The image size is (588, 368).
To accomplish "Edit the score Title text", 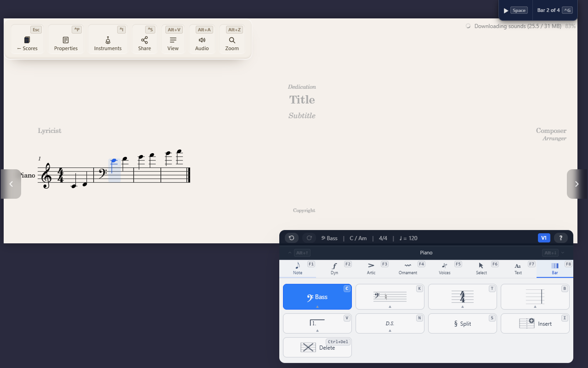I will tap(302, 100).
